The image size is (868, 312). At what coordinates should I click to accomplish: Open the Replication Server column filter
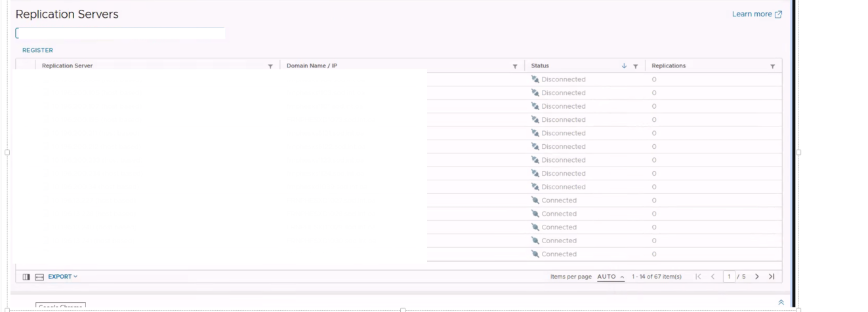point(270,66)
